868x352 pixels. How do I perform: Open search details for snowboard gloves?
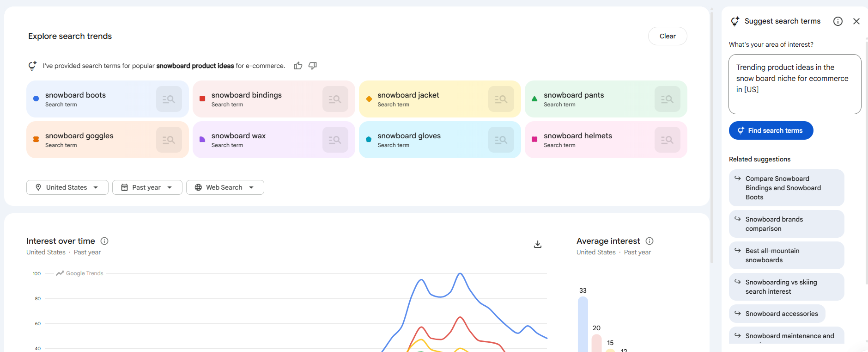(x=501, y=140)
